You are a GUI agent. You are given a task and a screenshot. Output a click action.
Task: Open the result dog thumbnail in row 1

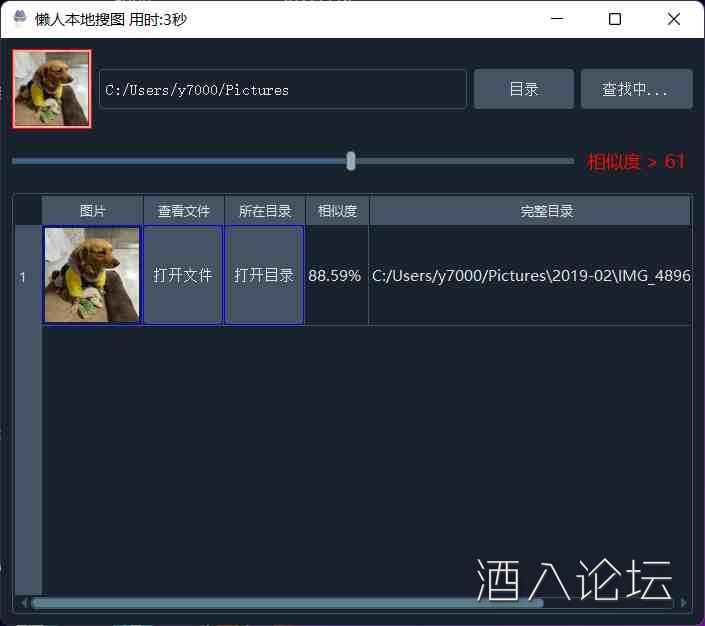tap(92, 275)
